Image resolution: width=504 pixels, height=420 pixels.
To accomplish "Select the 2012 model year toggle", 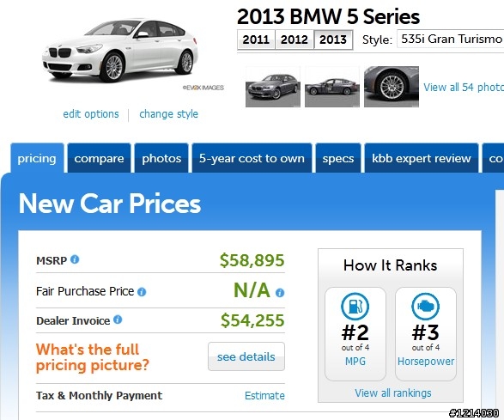I will tap(295, 40).
